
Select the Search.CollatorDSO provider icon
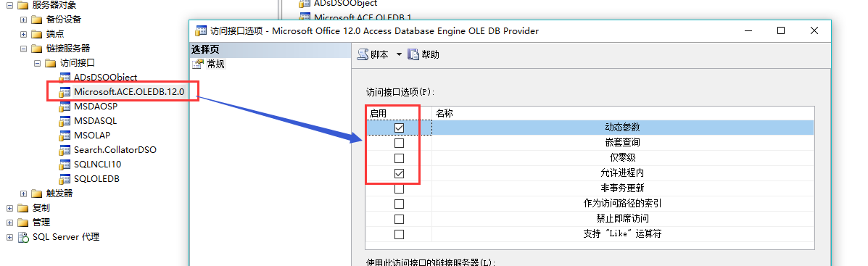pos(65,150)
